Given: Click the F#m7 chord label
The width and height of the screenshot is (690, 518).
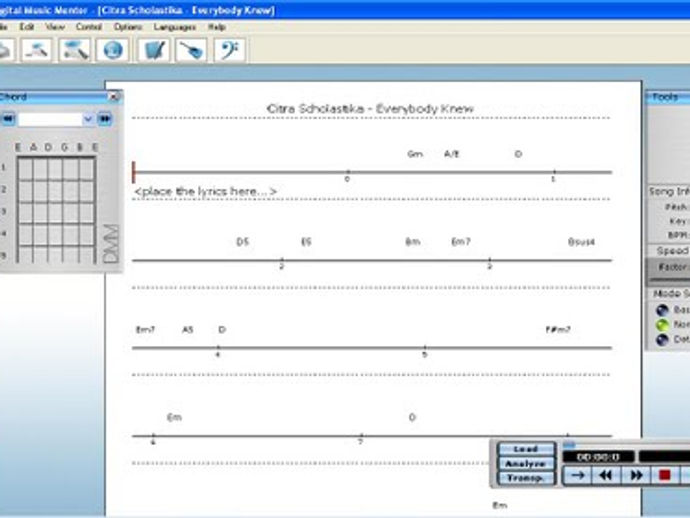Looking at the screenshot, I should 558,329.
